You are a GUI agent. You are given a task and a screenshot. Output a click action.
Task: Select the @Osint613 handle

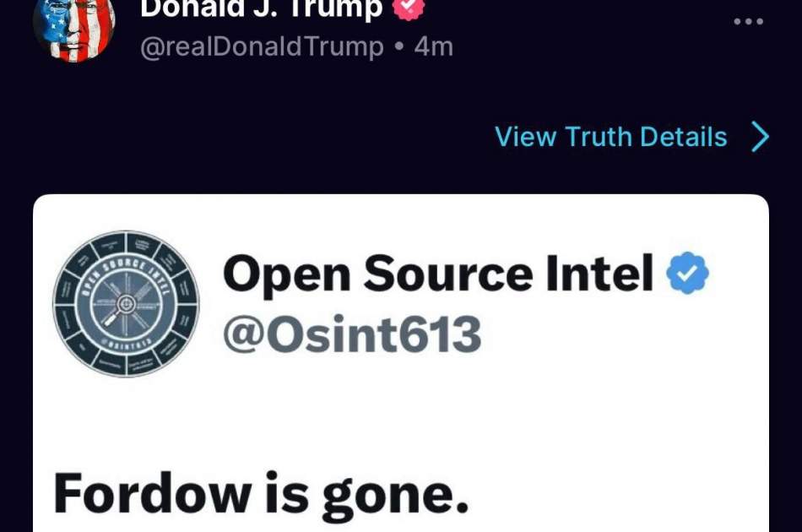point(352,334)
